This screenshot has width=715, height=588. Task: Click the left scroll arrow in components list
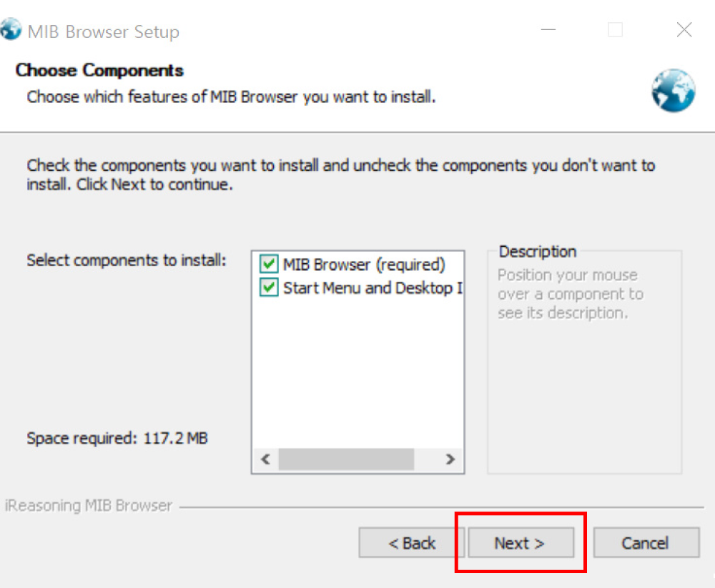coord(265,459)
